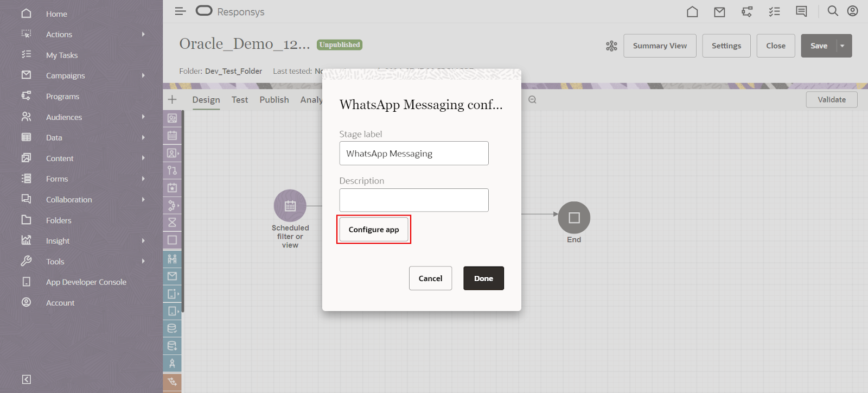Expand the Content submenu arrow

pyautogui.click(x=143, y=158)
